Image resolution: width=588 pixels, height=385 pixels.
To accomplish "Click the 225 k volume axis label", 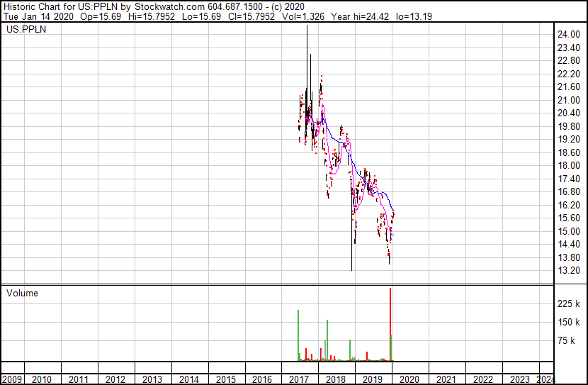I will click(x=569, y=303).
